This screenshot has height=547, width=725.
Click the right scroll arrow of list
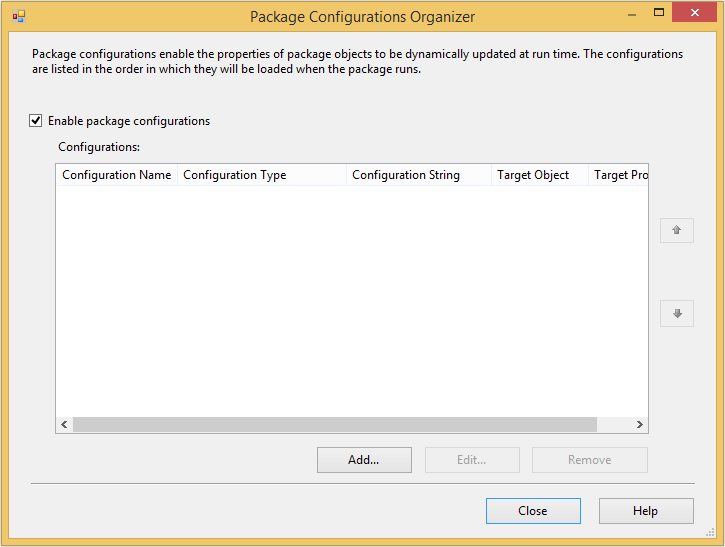(x=639, y=424)
